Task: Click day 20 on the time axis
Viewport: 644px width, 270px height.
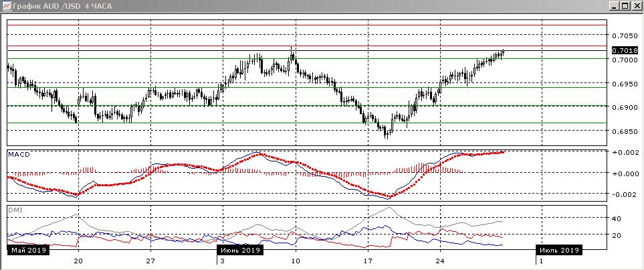Action: (79, 261)
